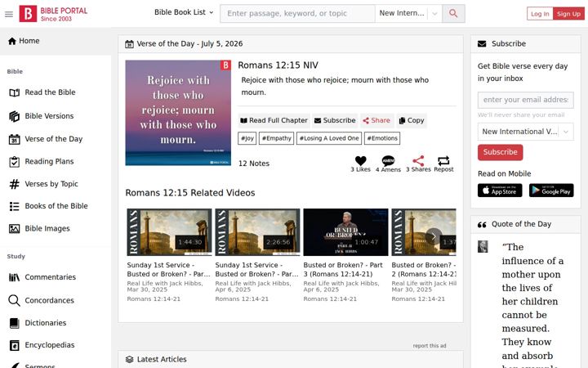Click the Share button under the verse
The image size is (588, 368).
point(376,120)
